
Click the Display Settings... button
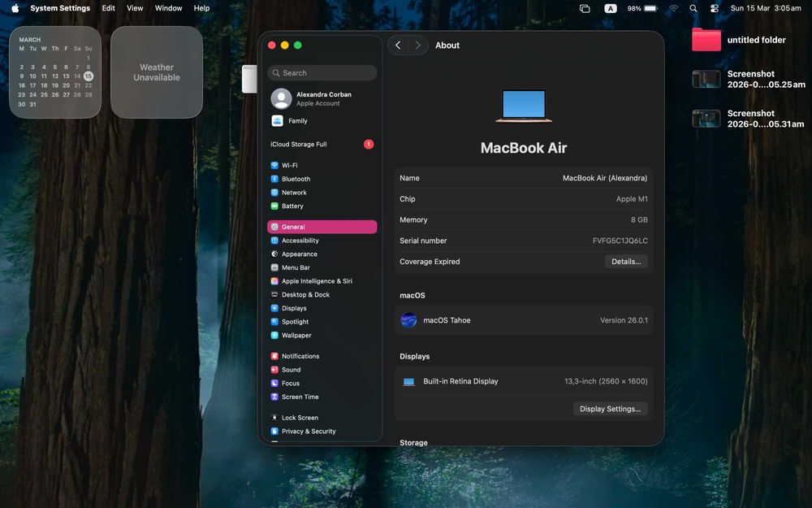610,409
